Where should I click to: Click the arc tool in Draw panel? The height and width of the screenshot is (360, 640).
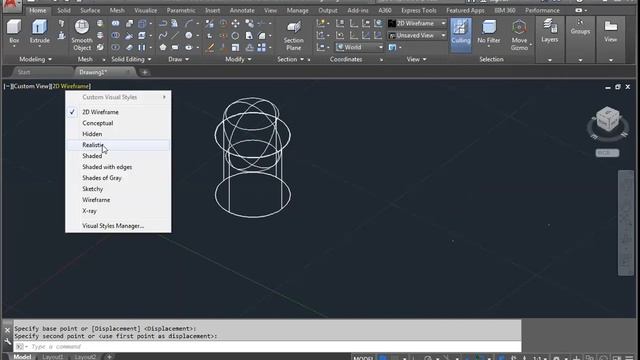point(188,23)
